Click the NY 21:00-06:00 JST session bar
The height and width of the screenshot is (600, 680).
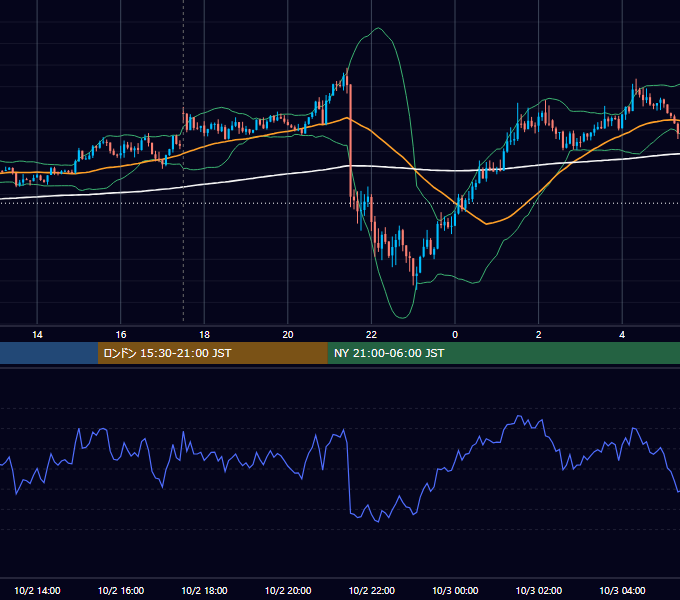point(503,353)
